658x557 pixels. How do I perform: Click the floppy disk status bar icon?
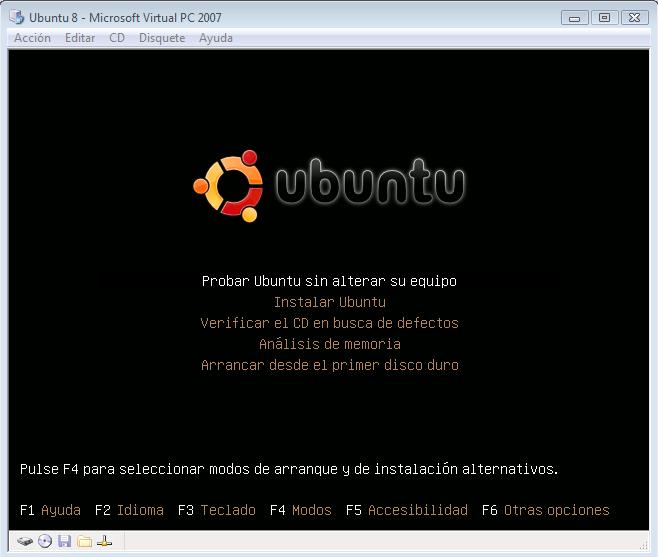click(65, 541)
